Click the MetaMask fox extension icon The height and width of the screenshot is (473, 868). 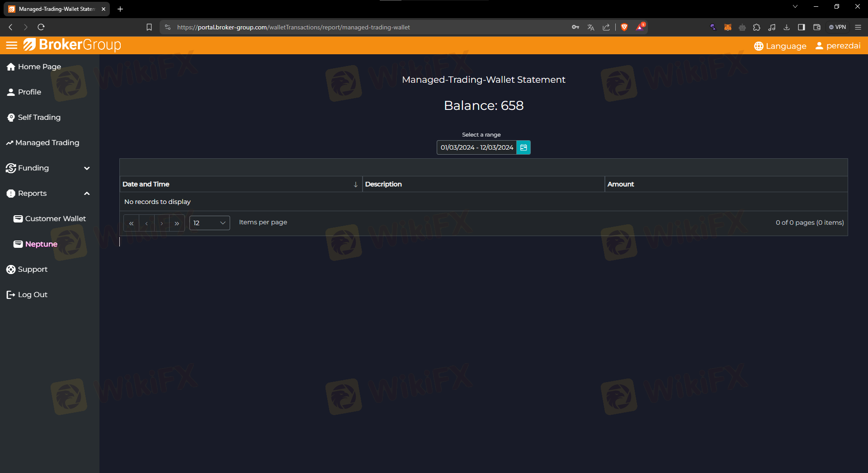pyautogui.click(x=727, y=27)
